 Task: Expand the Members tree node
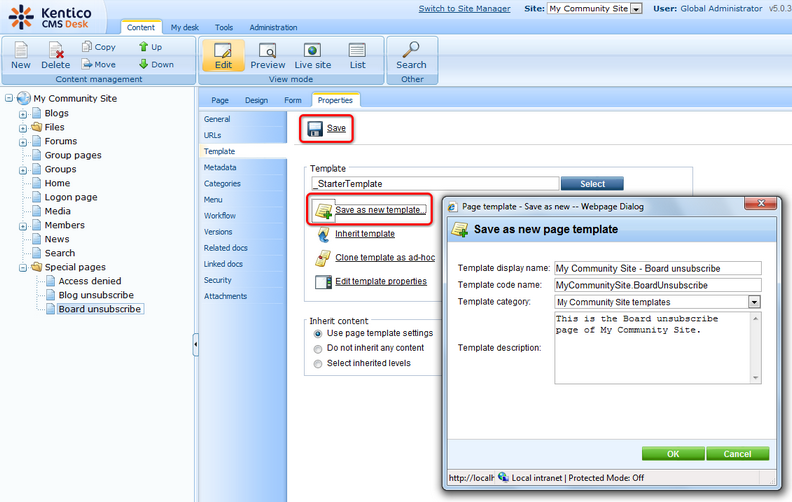pyautogui.click(x=23, y=226)
